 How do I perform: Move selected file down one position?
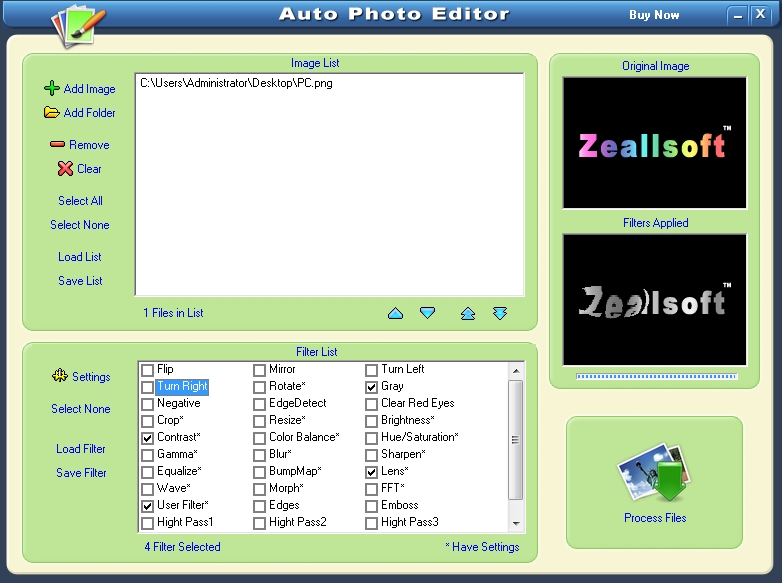pyautogui.click(x=427, y=313)
